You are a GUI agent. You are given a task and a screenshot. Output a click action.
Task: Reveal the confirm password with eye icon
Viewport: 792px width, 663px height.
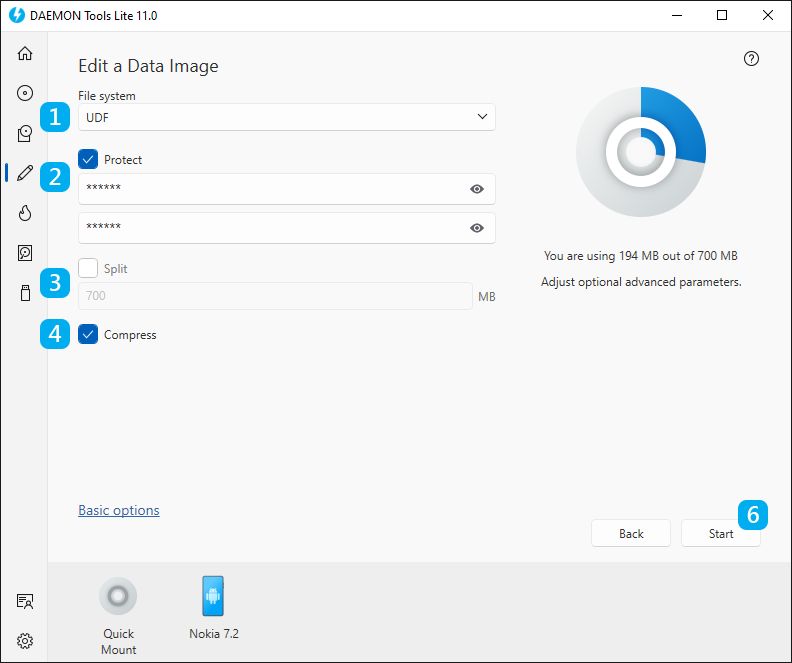point(476,228)
